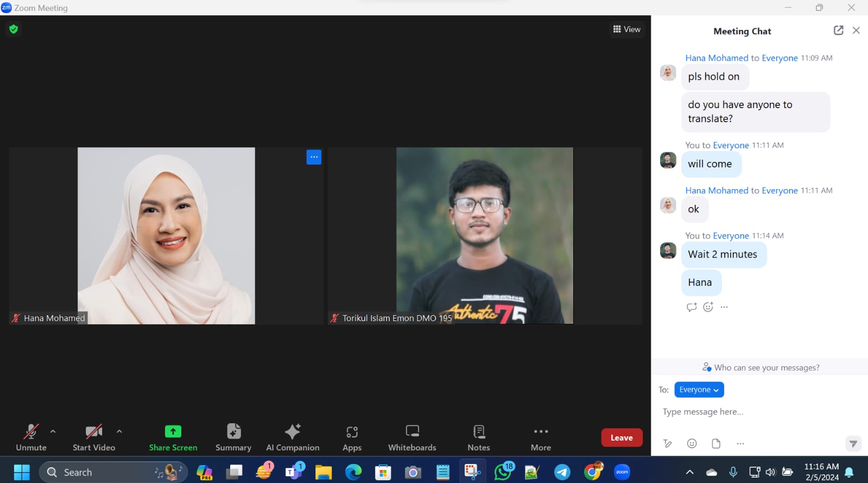The height and width of the screenshot is (483, 868).
Task: Click Share Screen button
Action: point(173,437)
